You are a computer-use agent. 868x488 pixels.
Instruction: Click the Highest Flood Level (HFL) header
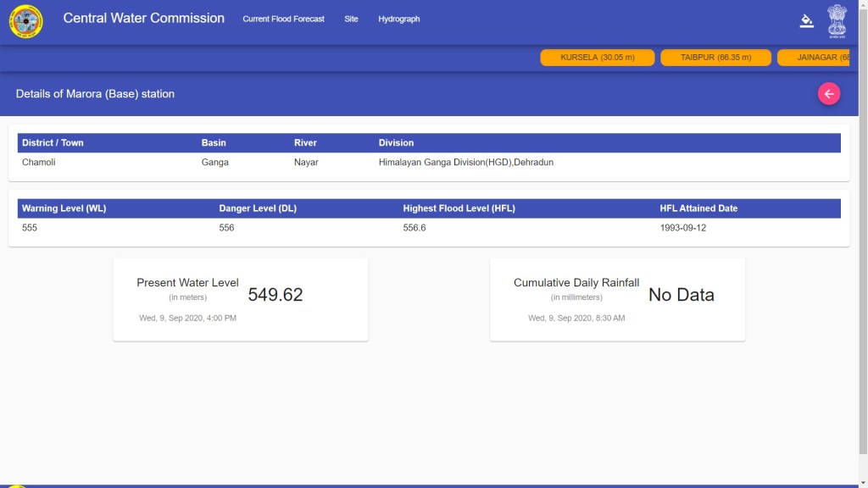(x=459, y=208)
